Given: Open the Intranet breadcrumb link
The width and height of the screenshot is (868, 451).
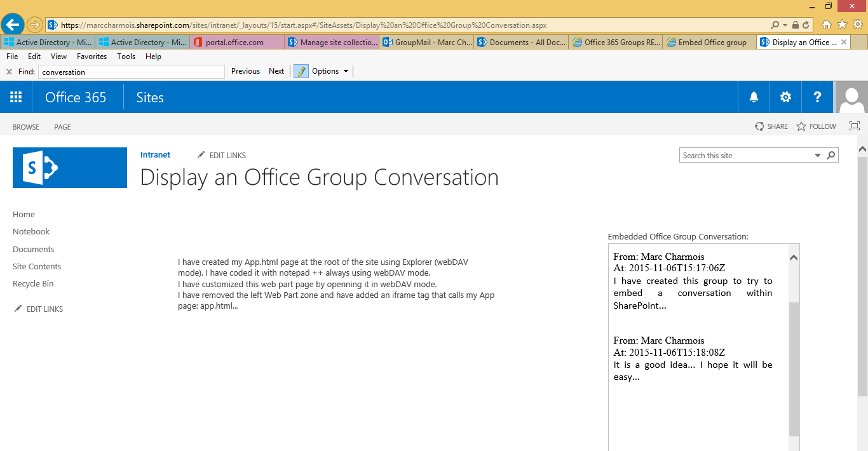Looking at the screenshot, I should coord(155,155).
